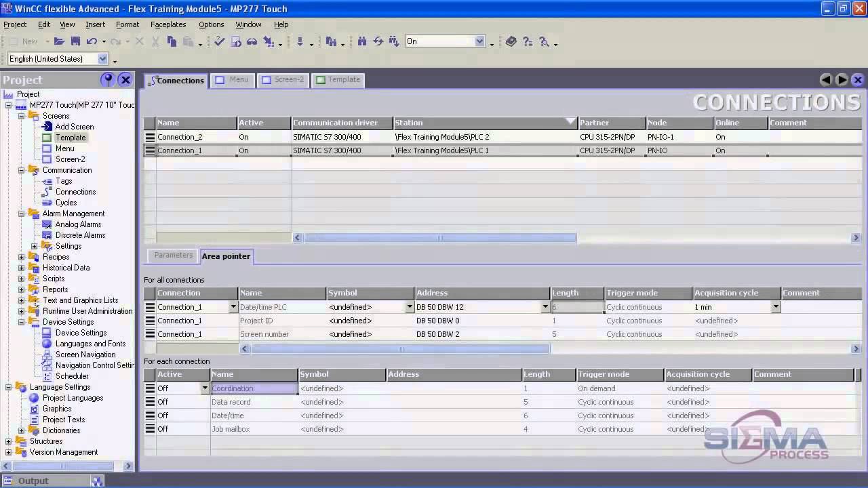Viewport: 868px width, 488px height.
Task: Collapse the Screens tree node
Action: point(21,116)
